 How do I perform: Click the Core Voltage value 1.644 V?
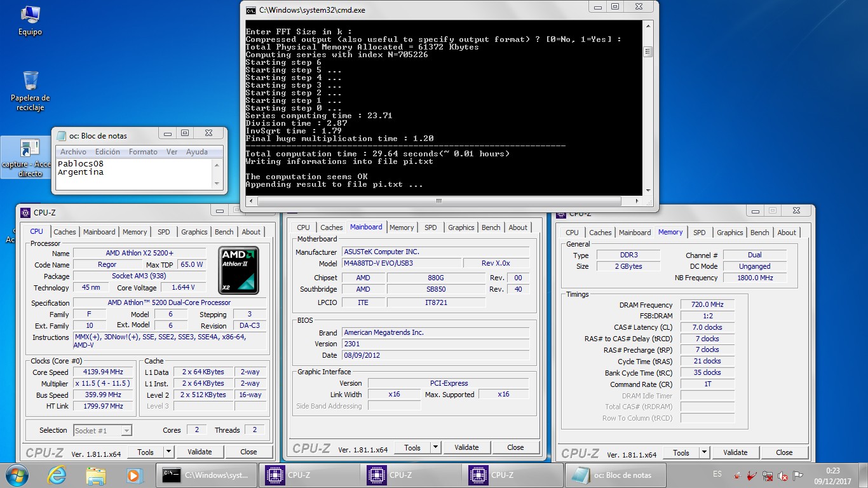tap(183, 288)
